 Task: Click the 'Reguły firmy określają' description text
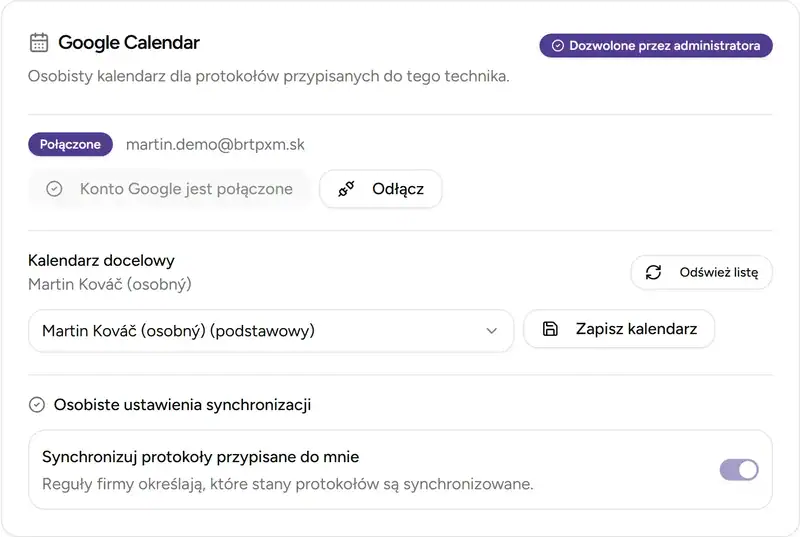(288, 484)
